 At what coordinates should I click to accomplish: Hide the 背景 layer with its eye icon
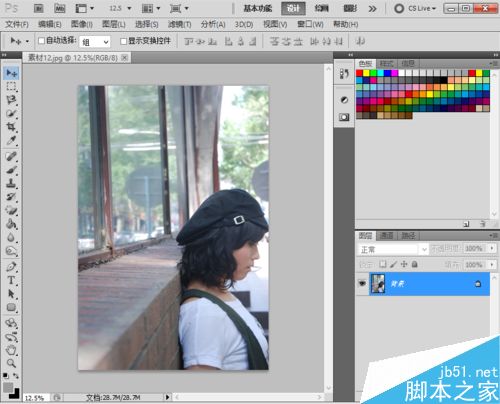[x=362, y=284]
